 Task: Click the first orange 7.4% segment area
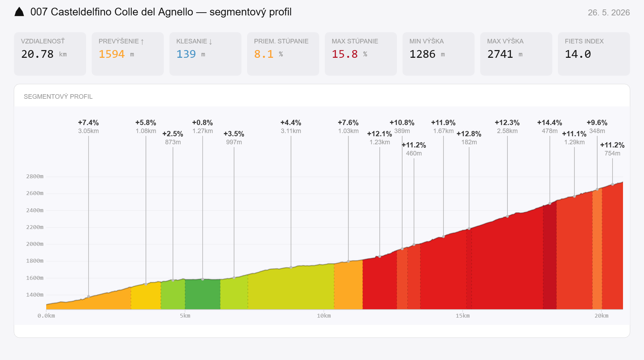point(89,303)
